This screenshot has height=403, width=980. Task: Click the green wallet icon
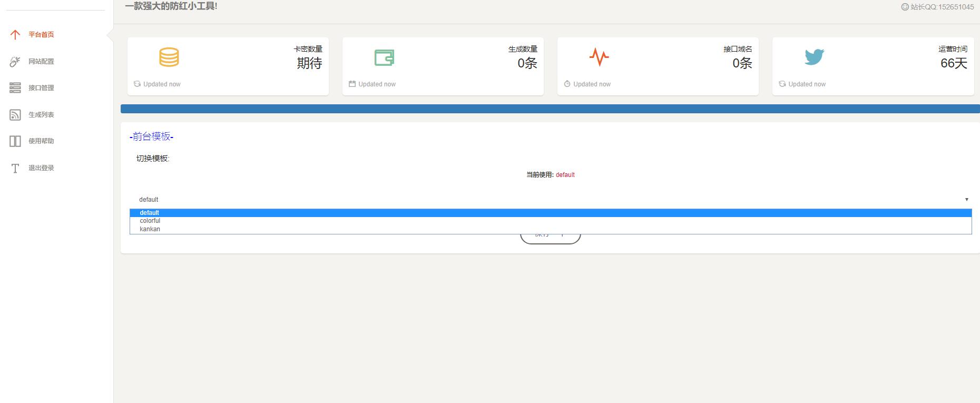384,57
